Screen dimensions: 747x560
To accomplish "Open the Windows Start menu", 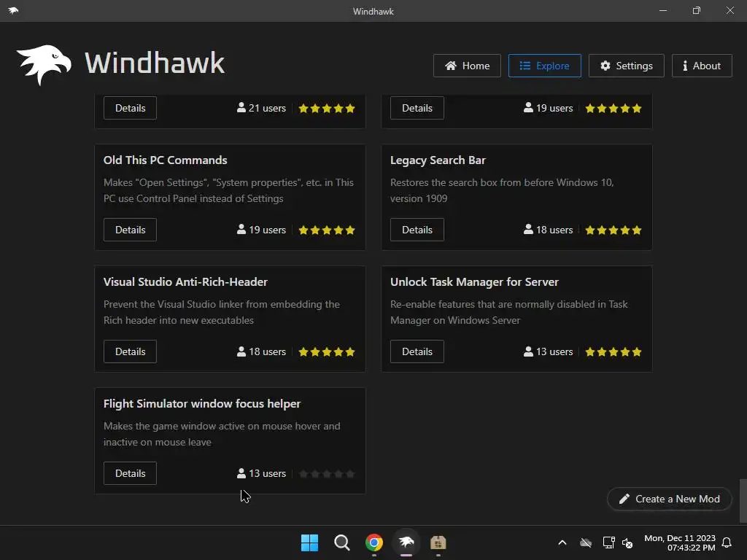I will 309,542.
